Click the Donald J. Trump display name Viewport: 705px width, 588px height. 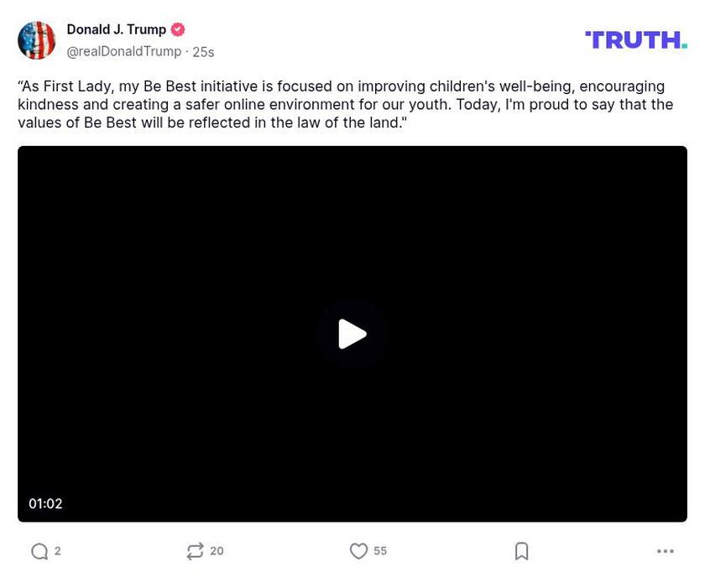[x=117, y=29]
